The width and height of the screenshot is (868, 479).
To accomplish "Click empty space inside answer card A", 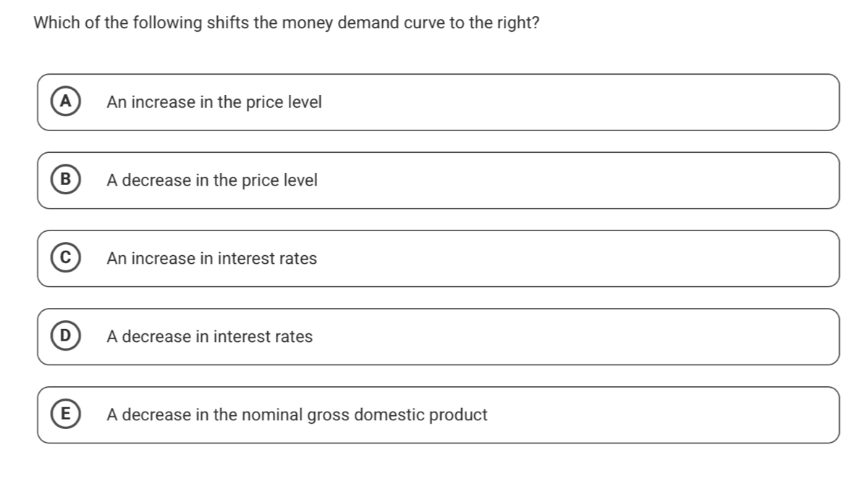I will pos(579,102).
